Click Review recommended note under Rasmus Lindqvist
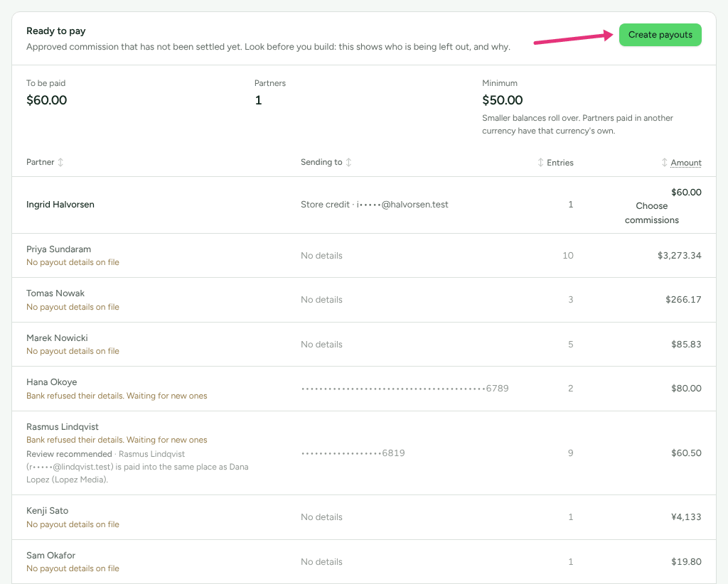The width and height of the screenshot is (728, 584). 69,454
